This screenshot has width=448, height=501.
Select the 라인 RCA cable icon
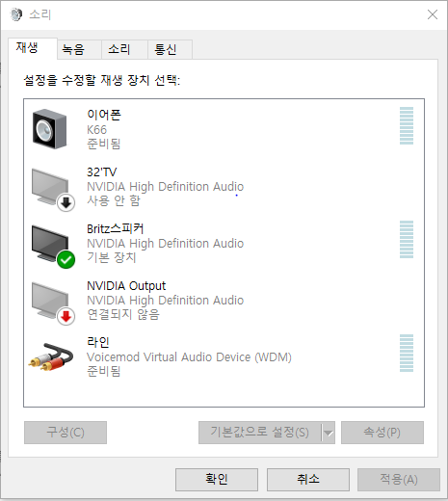pos(51,356)
